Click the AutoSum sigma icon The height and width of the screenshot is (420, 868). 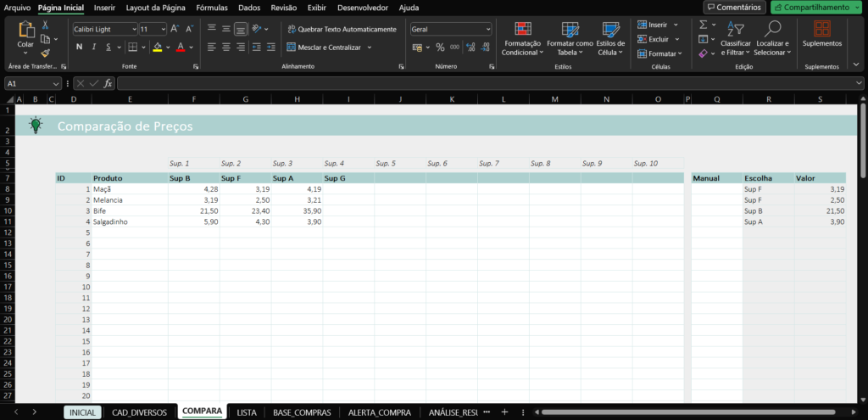pyautogui.click(x=704, y=25)
